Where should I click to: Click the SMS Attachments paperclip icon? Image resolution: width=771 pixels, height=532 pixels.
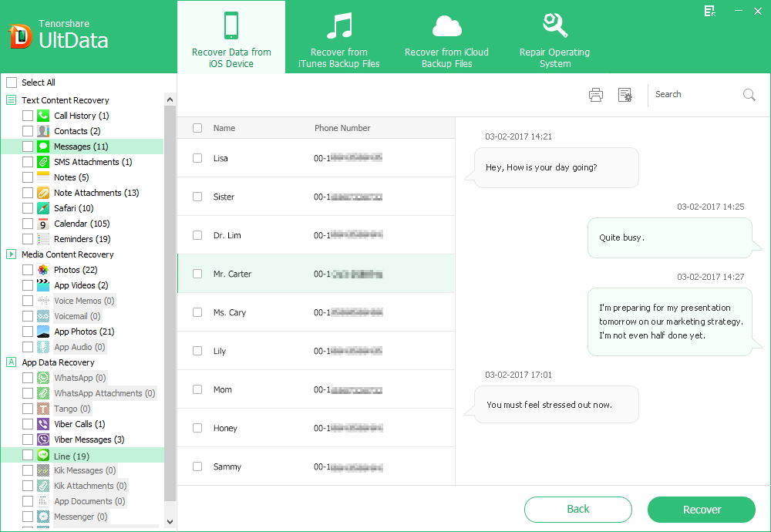[x=43, y=162]
